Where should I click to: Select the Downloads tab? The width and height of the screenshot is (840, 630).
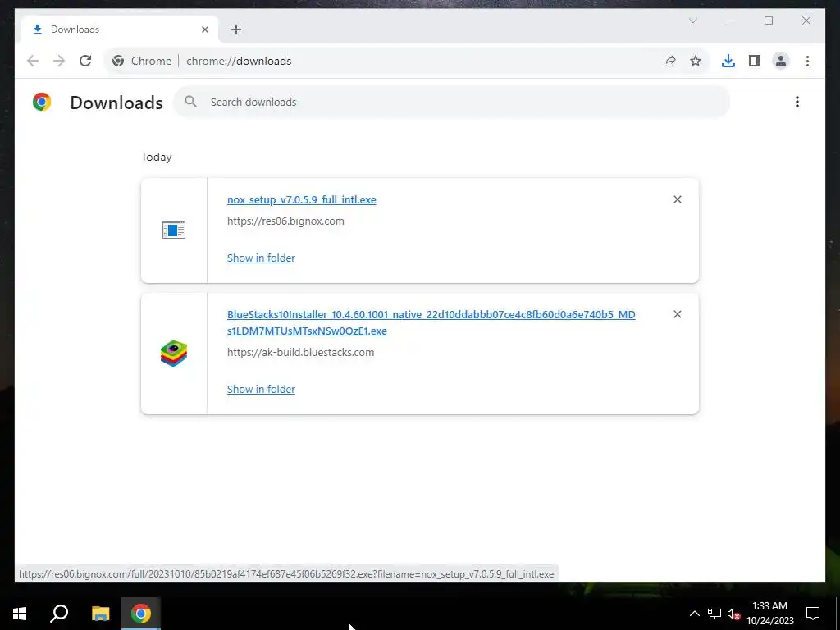click(119, 30)
